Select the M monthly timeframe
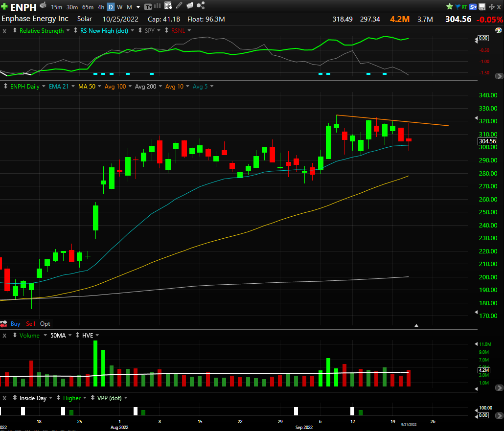Image resolution: width=504 pixels, height=431 pixels. [129, 7]
